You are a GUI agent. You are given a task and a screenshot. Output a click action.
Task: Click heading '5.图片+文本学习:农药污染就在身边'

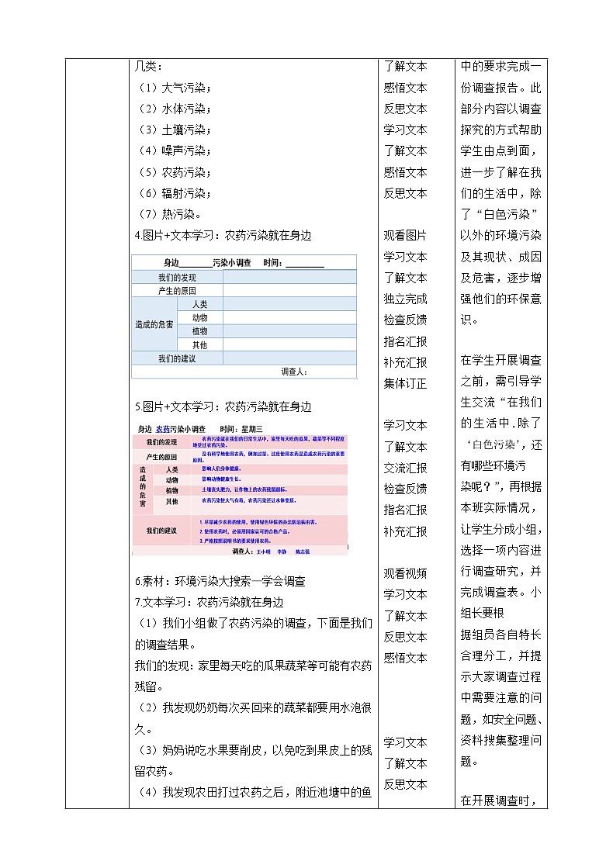223,407
